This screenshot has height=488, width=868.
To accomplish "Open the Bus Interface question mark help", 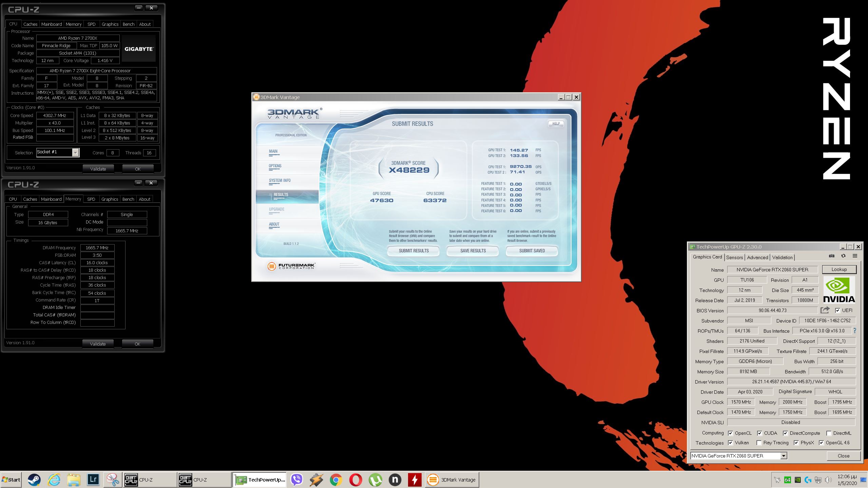I will pyautogui.click(x=855, y=331).
